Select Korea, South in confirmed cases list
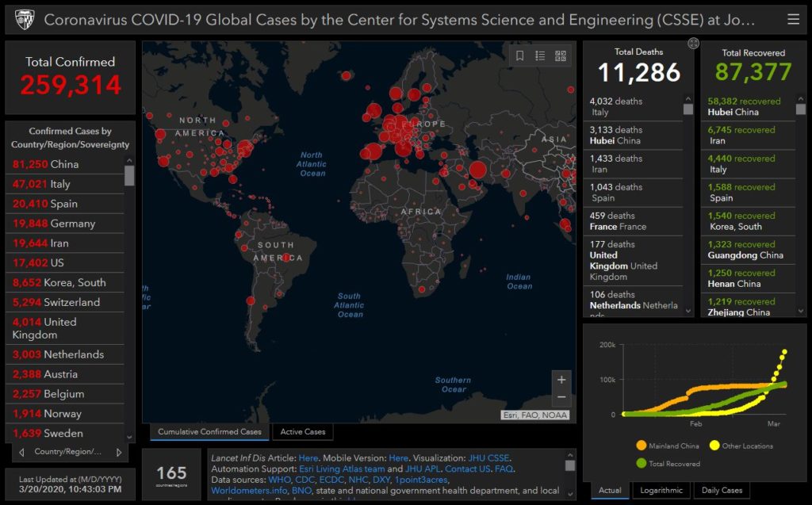Screen dimensions: 812x505 pos(65,282)
